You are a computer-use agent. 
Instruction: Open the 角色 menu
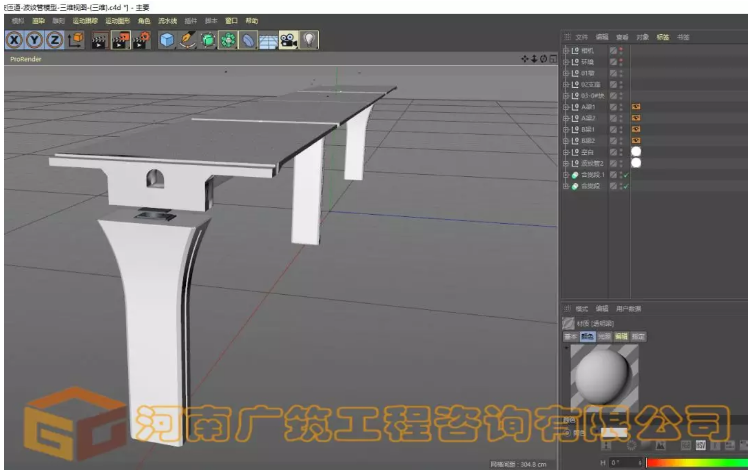(x=144, y=21)
